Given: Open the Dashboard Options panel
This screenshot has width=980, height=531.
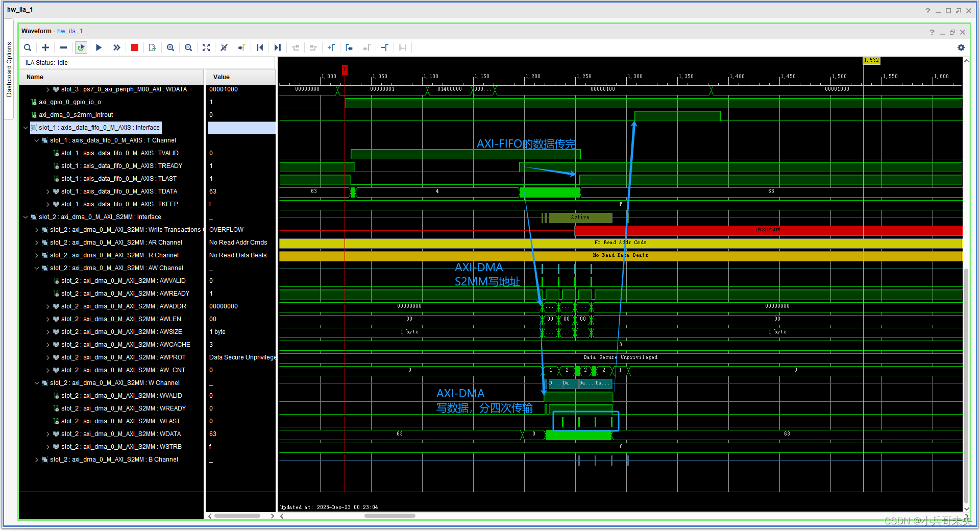Looking at the screenshot, I should tap(8, 66).
